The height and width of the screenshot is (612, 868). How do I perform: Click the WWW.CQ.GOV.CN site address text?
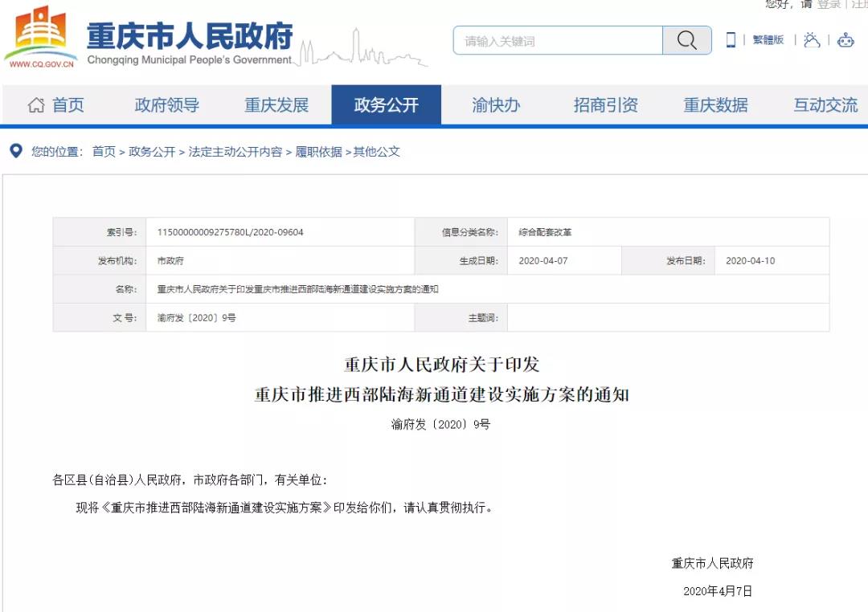click(x=42, y=64)
